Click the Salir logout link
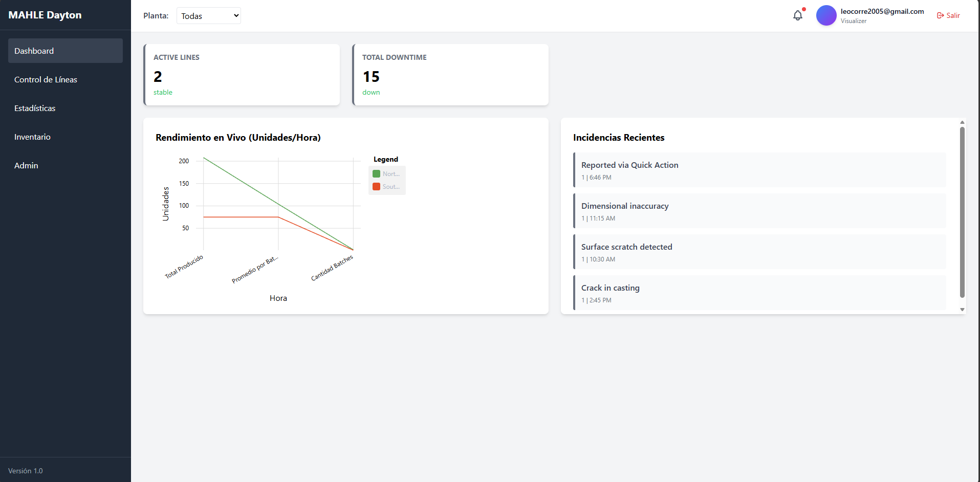This screenshot has height=482, width=980. 948,15
